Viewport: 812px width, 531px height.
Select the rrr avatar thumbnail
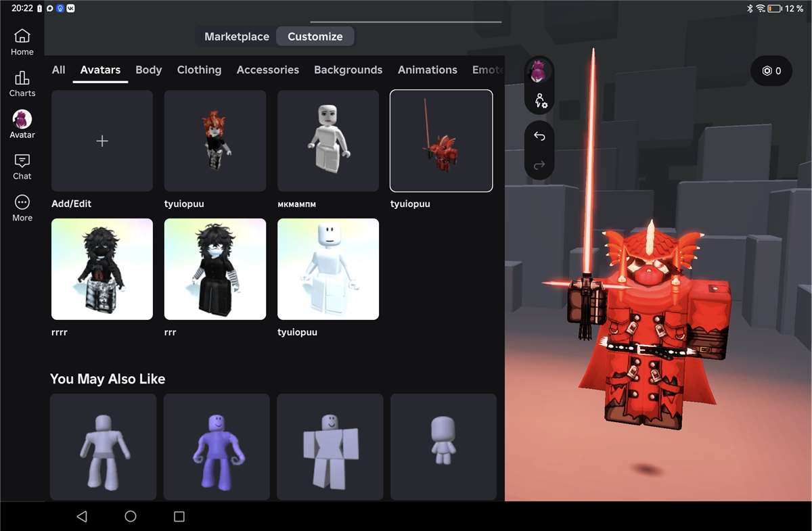(215, 269)
